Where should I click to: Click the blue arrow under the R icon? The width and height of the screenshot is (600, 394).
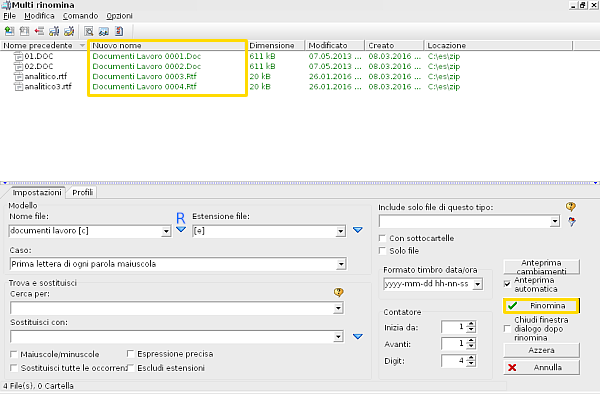(x=181, y=230)
